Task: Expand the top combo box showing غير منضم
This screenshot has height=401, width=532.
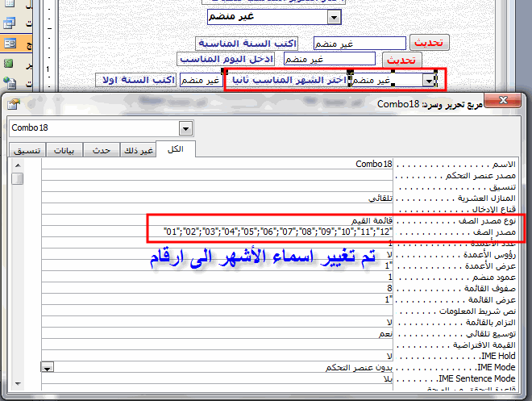Action: tap(335, 17)
